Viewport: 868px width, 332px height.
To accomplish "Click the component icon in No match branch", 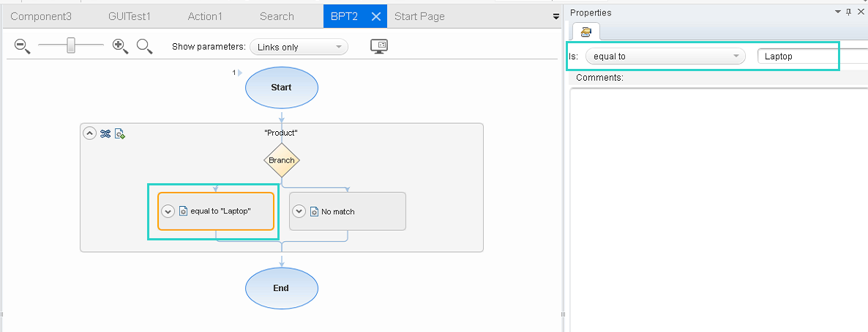I will point(314,211).
